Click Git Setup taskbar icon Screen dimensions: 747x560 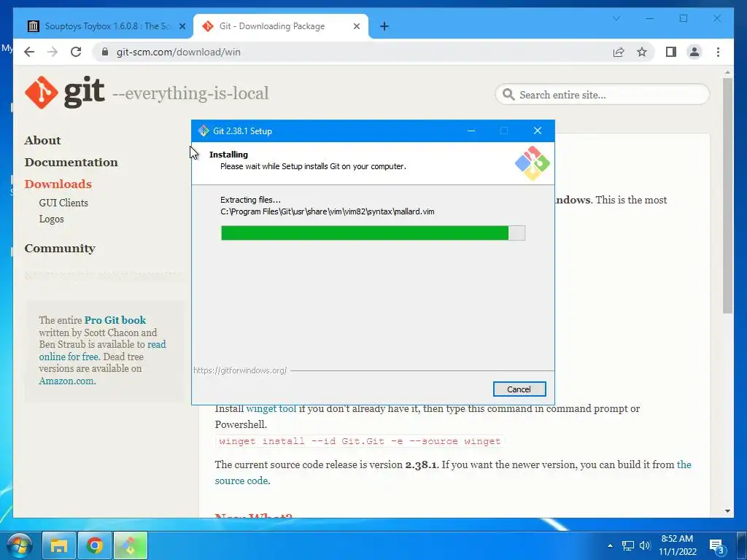pyautogui.click(x=131, y=545)
